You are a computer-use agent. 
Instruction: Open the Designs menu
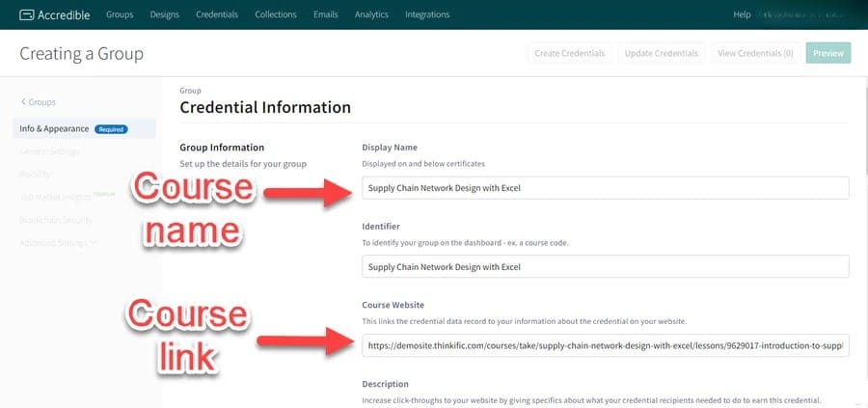click(x=164, y=14)
